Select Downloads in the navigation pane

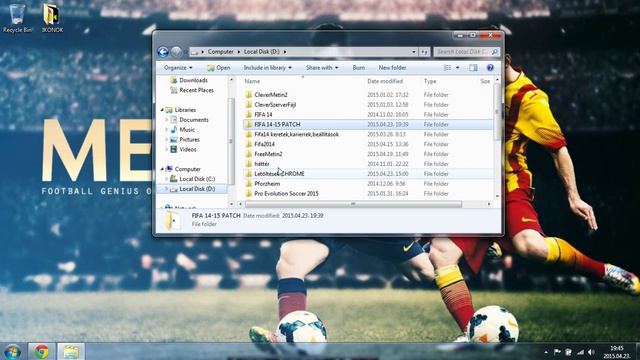[193, 80]
